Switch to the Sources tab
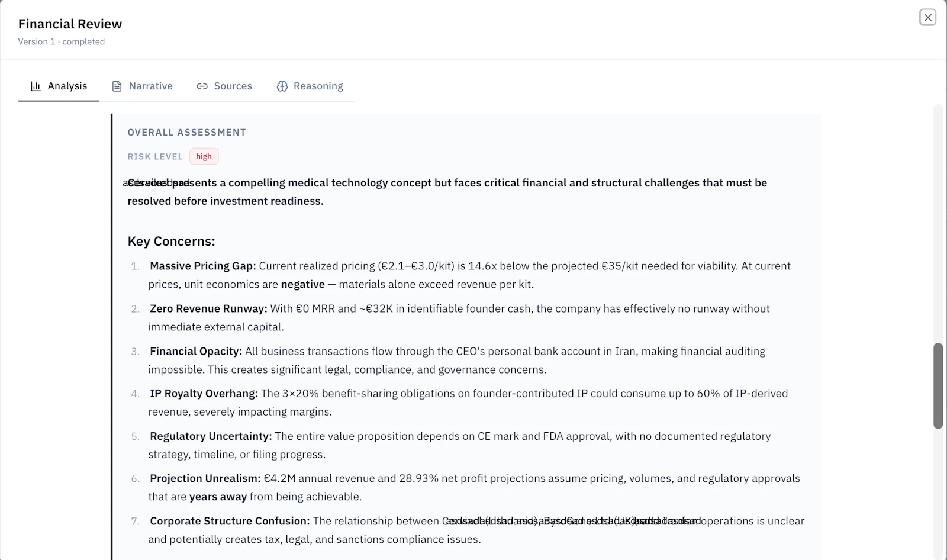This screenshot has width=947, height=560. click(224, 86)
